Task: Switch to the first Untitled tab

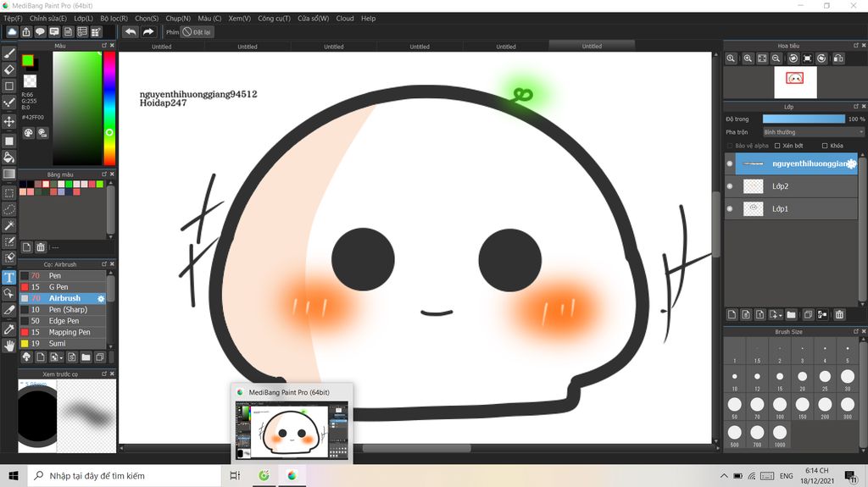Action: coord(162,47)
